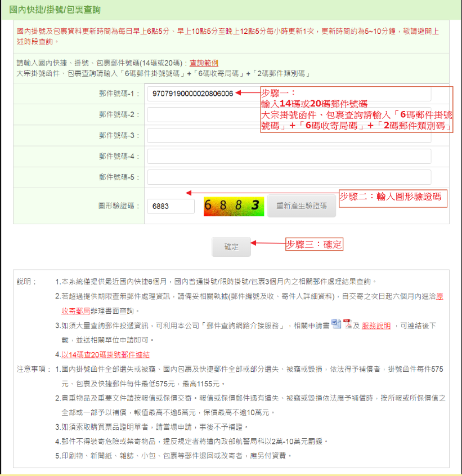462x476 pixels.
Task: Click the captcha image showing 6883
Action: (x=234, y=206)
